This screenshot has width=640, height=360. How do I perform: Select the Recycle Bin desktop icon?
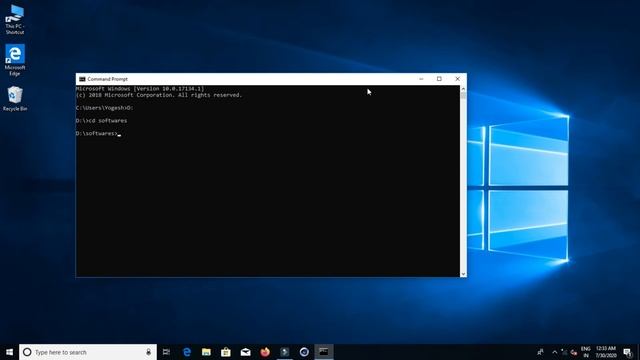click(15, 99)
